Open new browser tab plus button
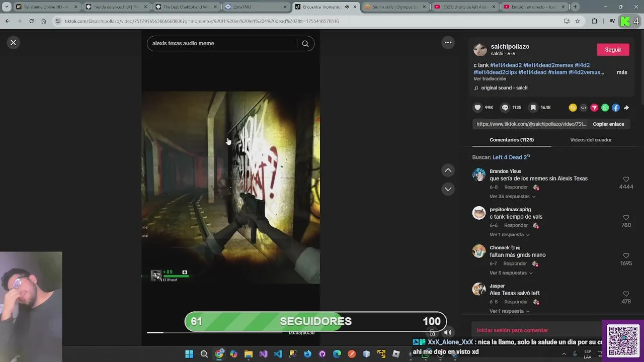 pos(575,7)
